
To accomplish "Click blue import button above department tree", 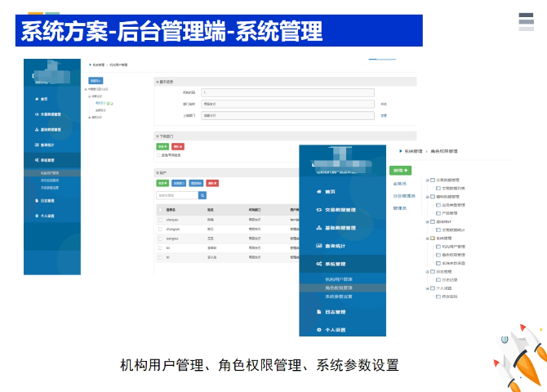I will click(96, 81).
